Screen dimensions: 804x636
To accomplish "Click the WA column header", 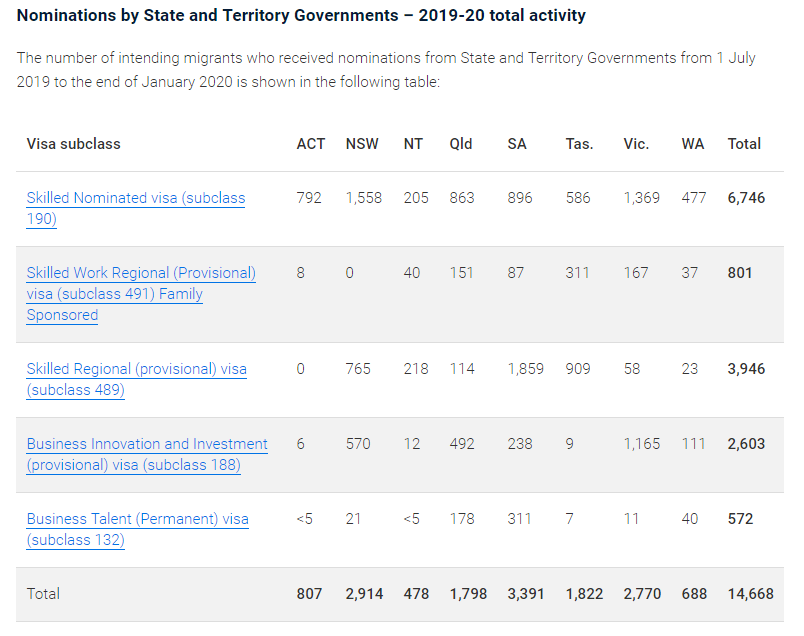I will pyautogui.click(x=692, y=144).
